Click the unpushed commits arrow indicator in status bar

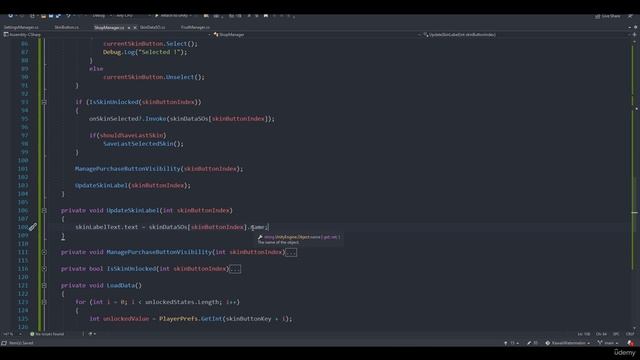511,343
